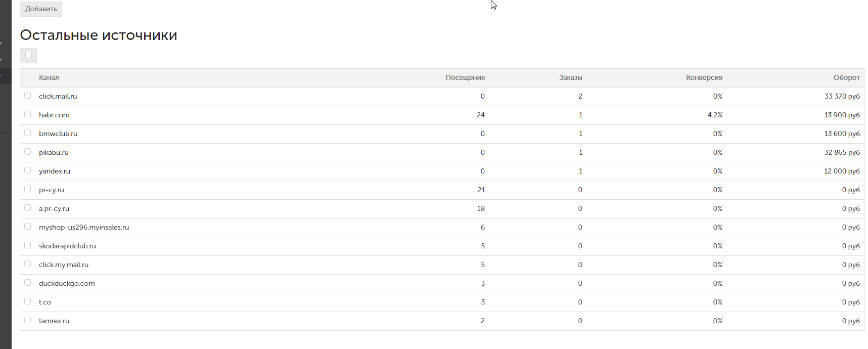The height and width of the screenshot is (349, 868).
Task: Click the a.pr-cy.ru channel name
Action: [54, 209]
